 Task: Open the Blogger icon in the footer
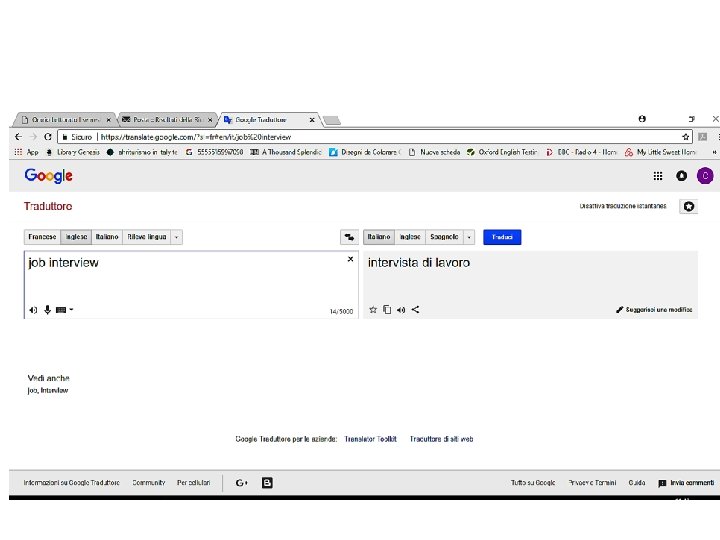coord(267,483)
